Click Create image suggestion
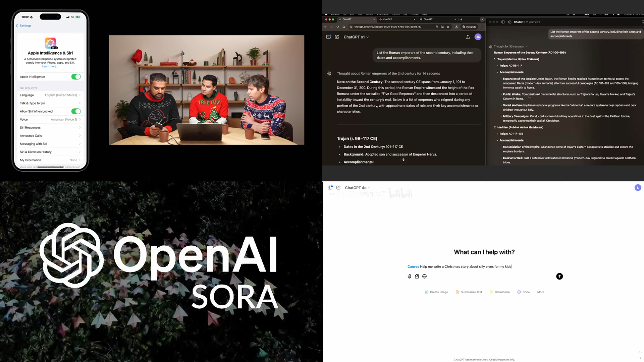Image resolution: width=644 pixels, height=362 pixels. pyautogui.click(x=436, y=292)
